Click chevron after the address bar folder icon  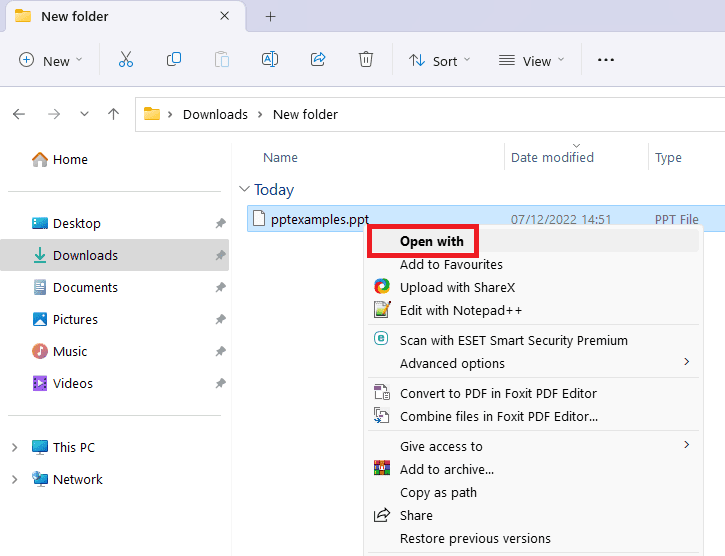pyautogui.click(x=170, y=114)
